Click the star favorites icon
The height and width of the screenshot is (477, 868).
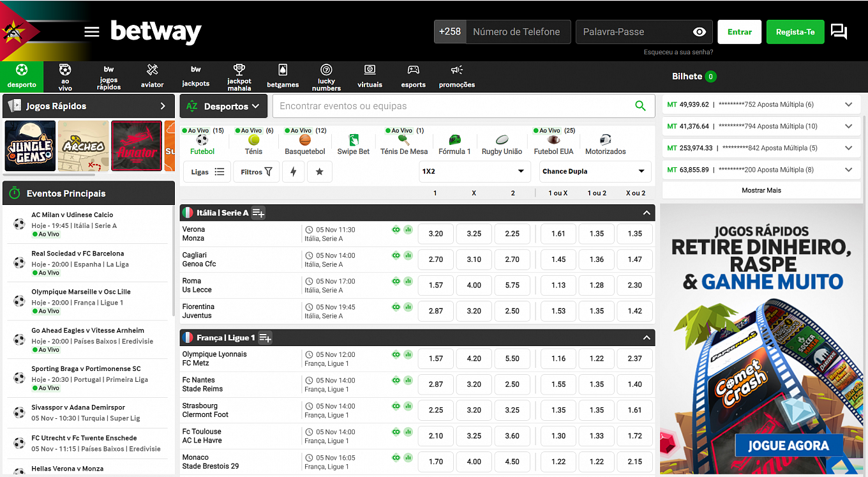319,172
